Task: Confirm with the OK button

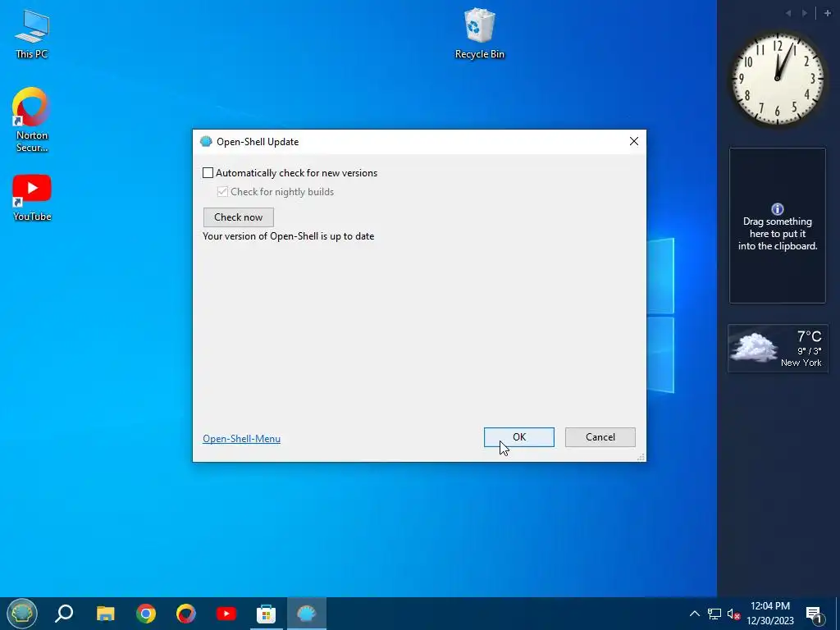Action: [x=519, y=437]
